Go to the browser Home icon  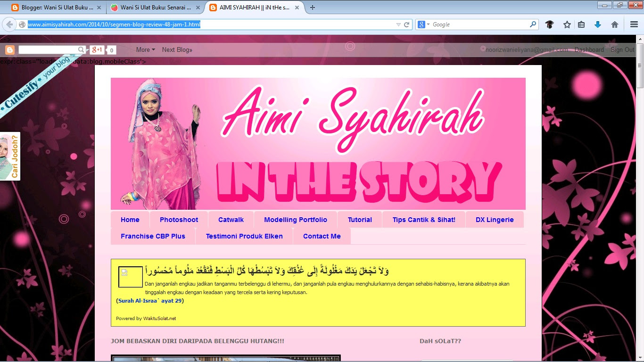click(x=615, y=25)
